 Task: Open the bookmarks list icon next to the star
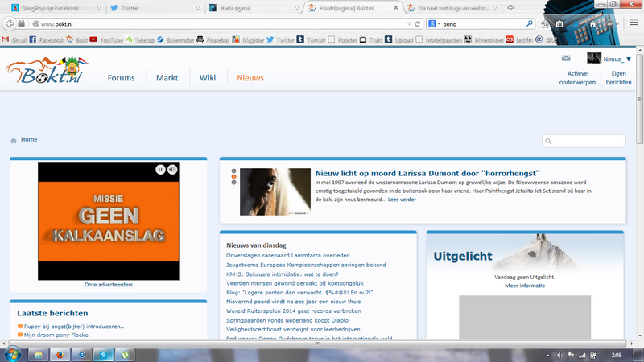(x=559, y=24)
